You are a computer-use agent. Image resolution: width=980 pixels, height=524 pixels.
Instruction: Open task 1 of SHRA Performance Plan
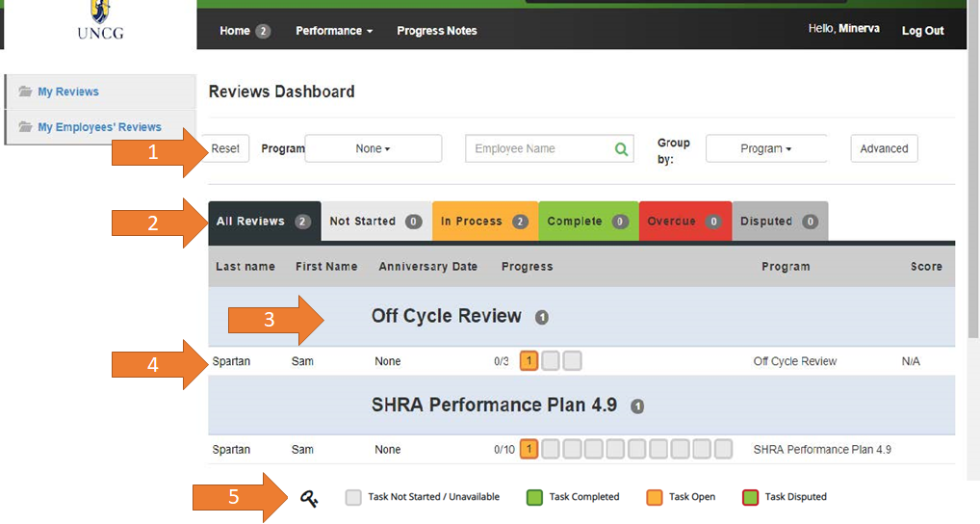[529, 449]
